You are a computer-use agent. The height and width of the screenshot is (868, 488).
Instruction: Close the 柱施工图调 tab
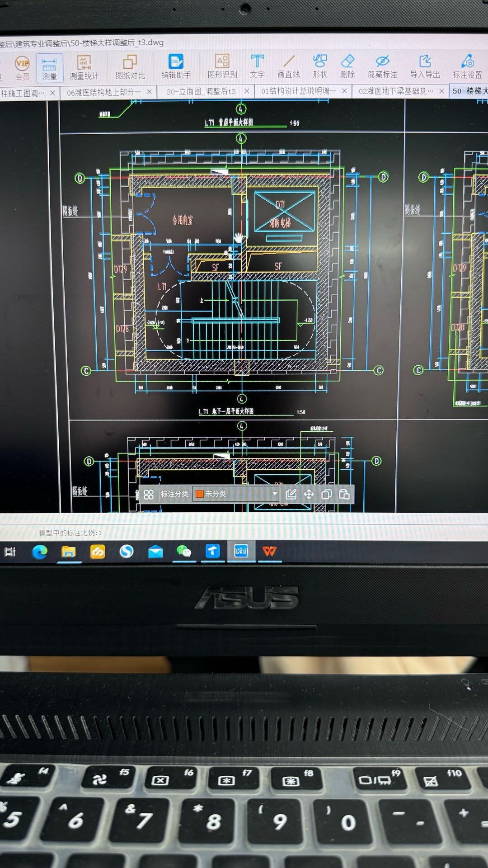tap(52, 93)
